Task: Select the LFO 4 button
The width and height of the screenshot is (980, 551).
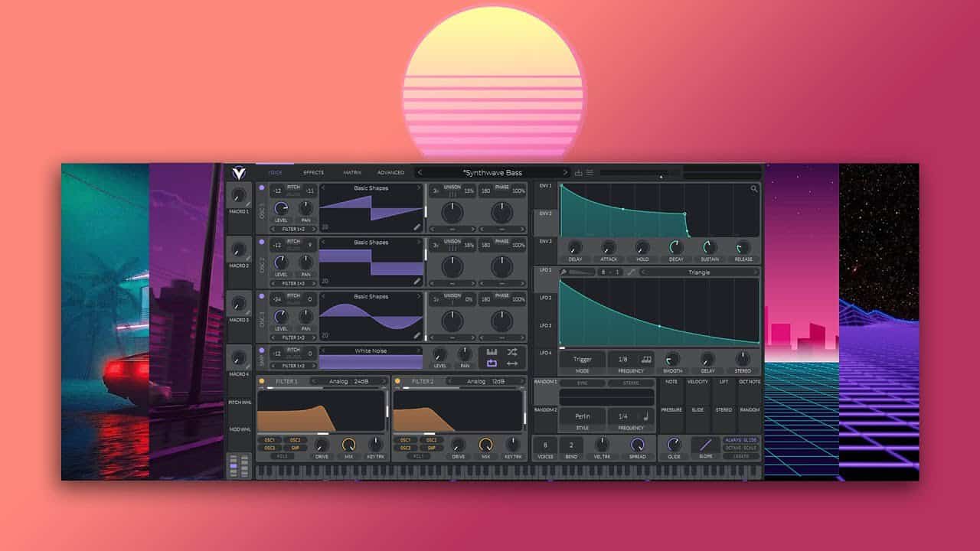Action: tap(545, 353)
